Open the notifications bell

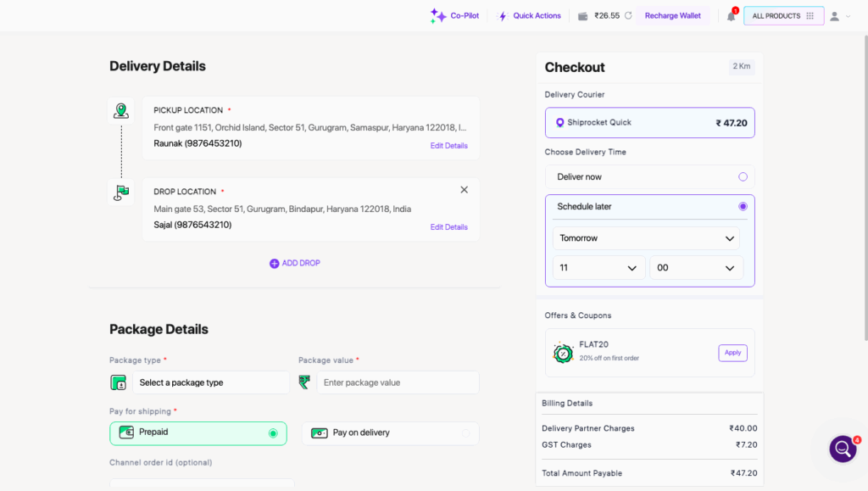tap(731, 16)
